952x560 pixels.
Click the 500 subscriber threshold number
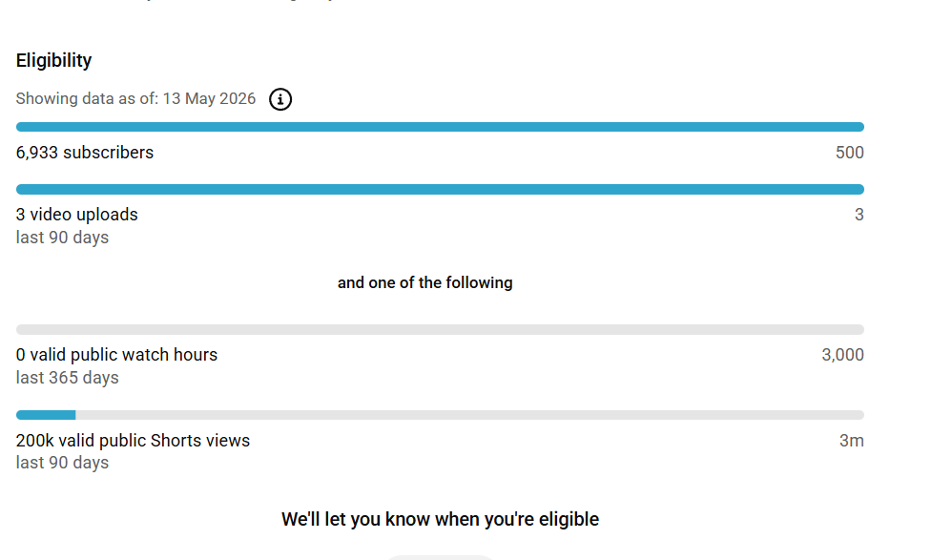[x=849, y=153]
